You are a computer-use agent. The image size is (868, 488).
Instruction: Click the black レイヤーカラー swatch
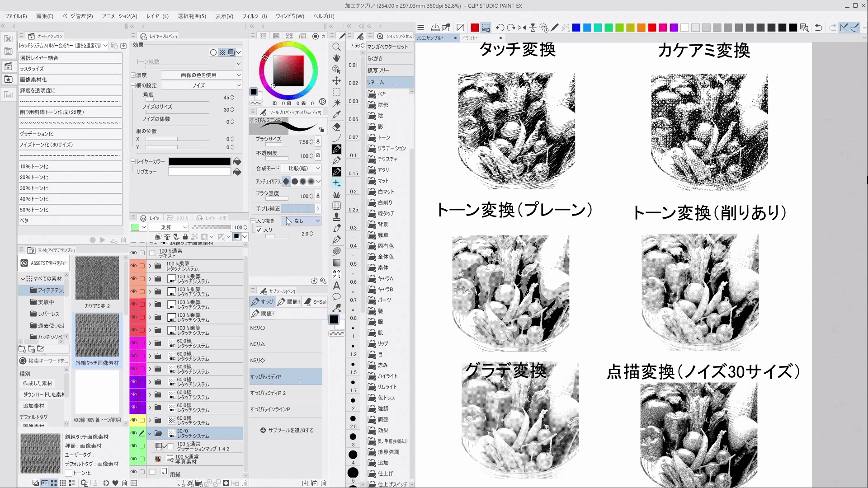point(199,161)
